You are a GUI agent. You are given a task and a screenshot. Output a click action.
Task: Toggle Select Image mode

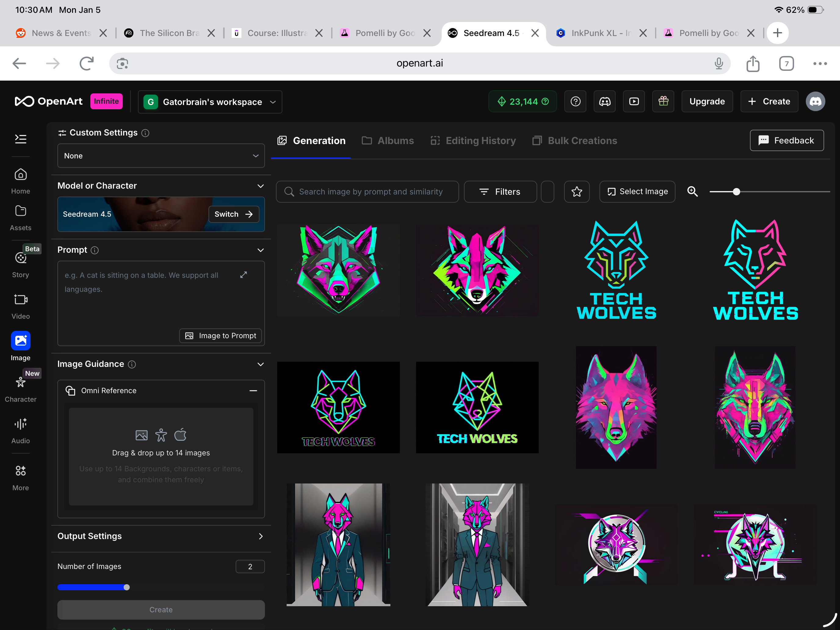(x=637, y=192)
